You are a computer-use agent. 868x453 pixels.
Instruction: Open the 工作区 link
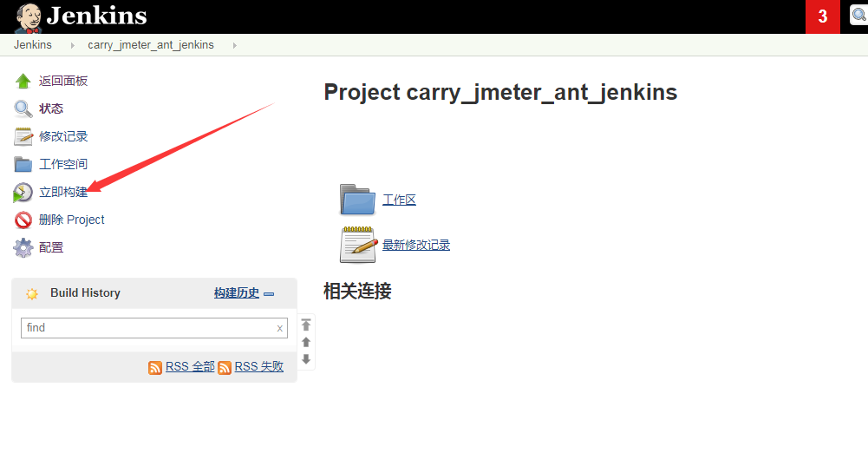[x=399, y=200]
